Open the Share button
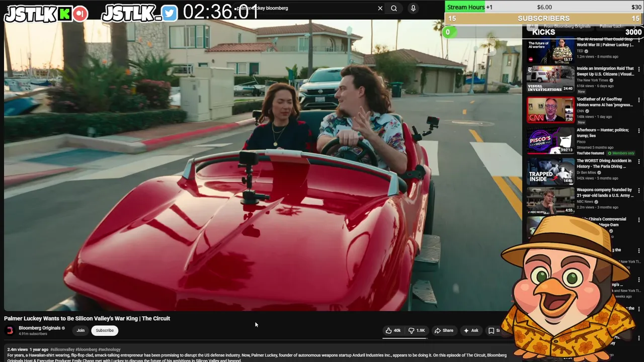644x362 pixels. pos(444,330)
